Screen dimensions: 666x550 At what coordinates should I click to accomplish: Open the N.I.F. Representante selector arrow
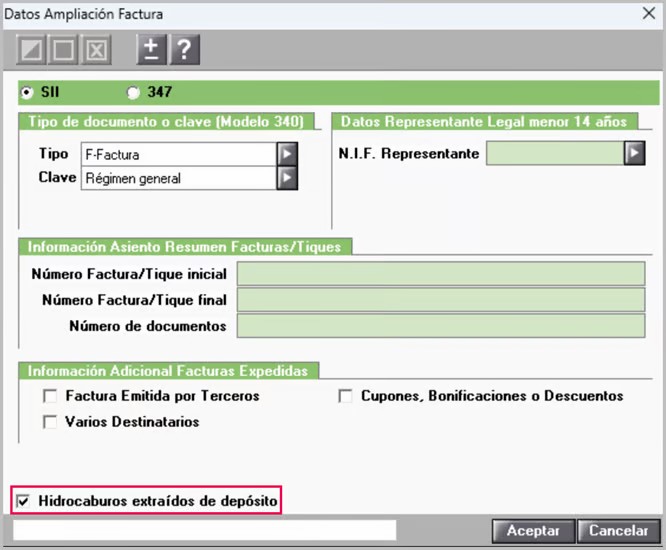[635, 153]
